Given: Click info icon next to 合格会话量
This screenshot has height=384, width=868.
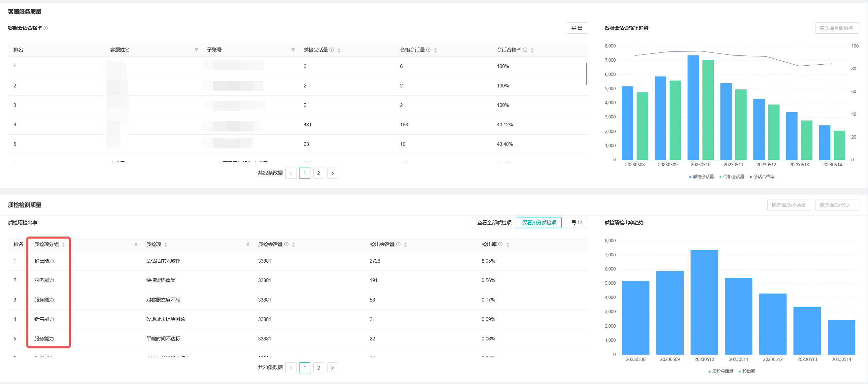Looking at the screenshot, I should coord(428,49).
